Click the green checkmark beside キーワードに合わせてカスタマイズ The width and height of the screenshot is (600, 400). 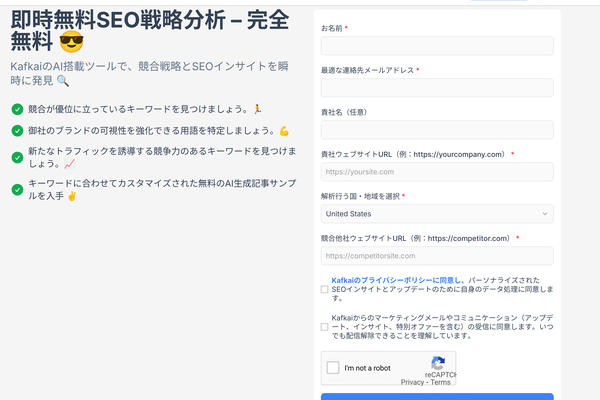click(17, 190)
